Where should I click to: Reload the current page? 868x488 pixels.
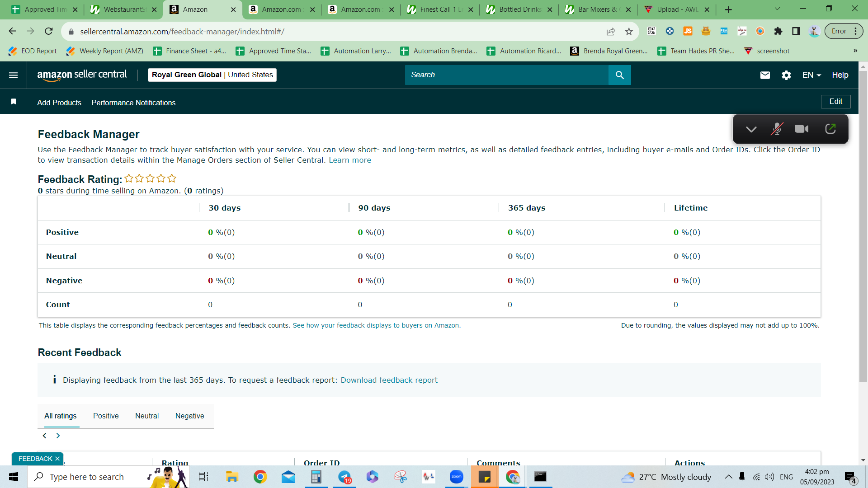(x=49, y=31)
